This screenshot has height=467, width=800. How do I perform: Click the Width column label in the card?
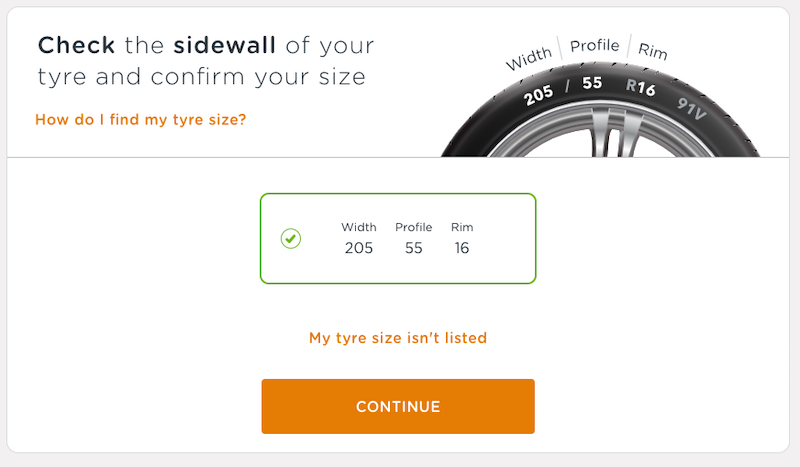pos(359,227)
